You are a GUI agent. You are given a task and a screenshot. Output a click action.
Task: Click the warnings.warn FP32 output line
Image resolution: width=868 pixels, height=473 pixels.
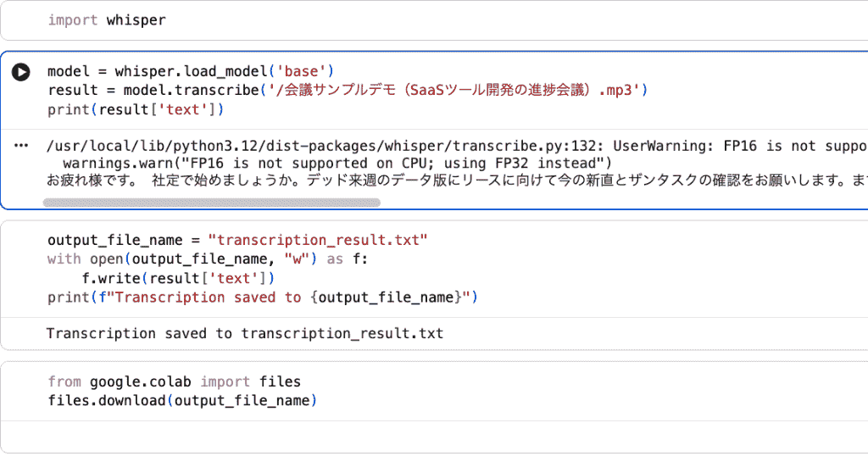(x=337, y=164)
